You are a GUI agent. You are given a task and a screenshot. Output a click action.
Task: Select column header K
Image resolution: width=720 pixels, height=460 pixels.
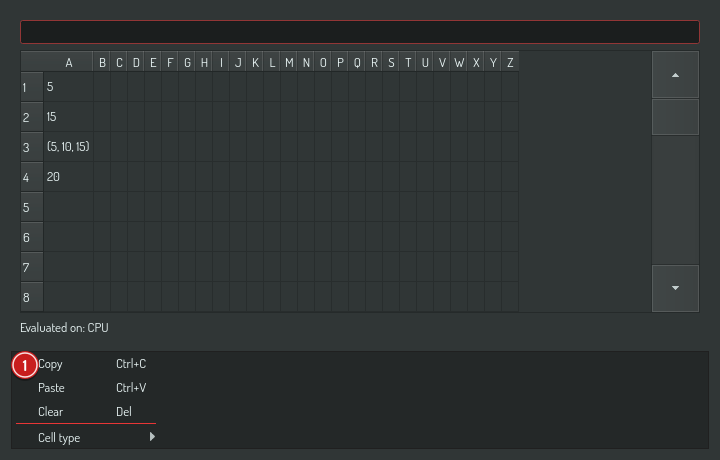coord(255,62)
